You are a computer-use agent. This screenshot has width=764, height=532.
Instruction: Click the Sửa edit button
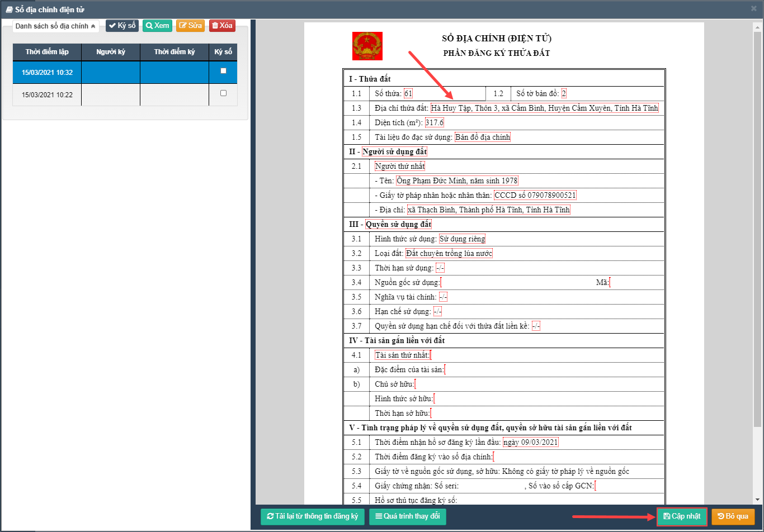(190, 26)
